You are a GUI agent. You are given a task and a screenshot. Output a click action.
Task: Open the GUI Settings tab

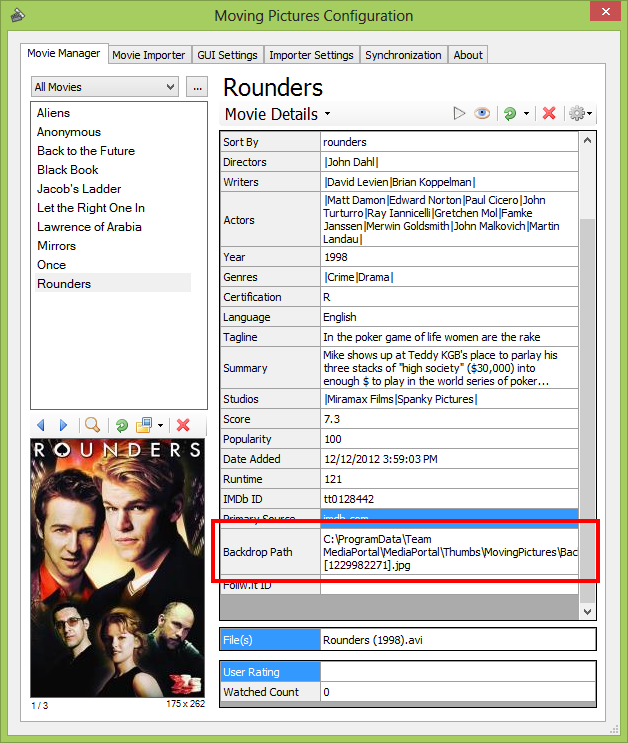click(x=229, y=55)
